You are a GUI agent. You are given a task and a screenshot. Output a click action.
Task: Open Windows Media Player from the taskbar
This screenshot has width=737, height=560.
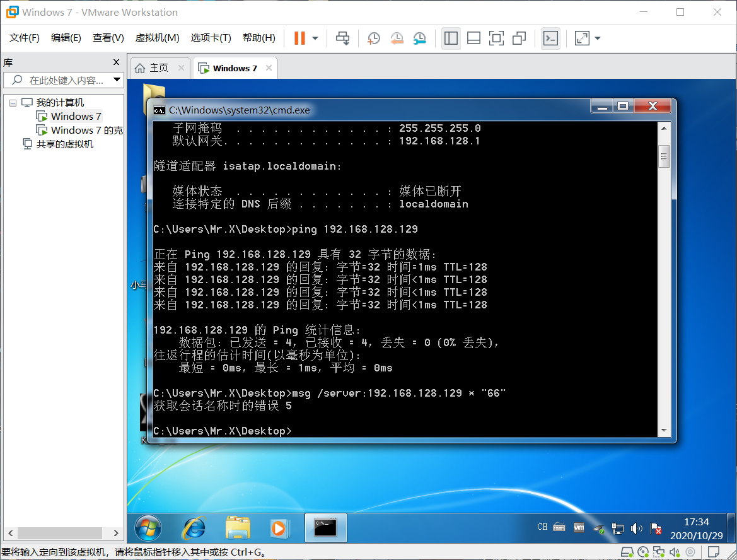tap(279, 528)
